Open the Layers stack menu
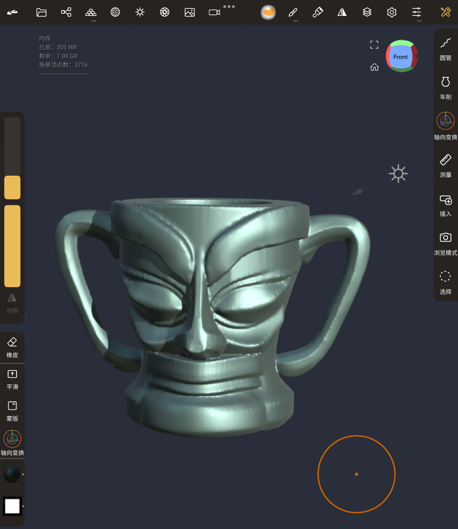Viewport: 458px width, 529px height. (x=367, y=12)
